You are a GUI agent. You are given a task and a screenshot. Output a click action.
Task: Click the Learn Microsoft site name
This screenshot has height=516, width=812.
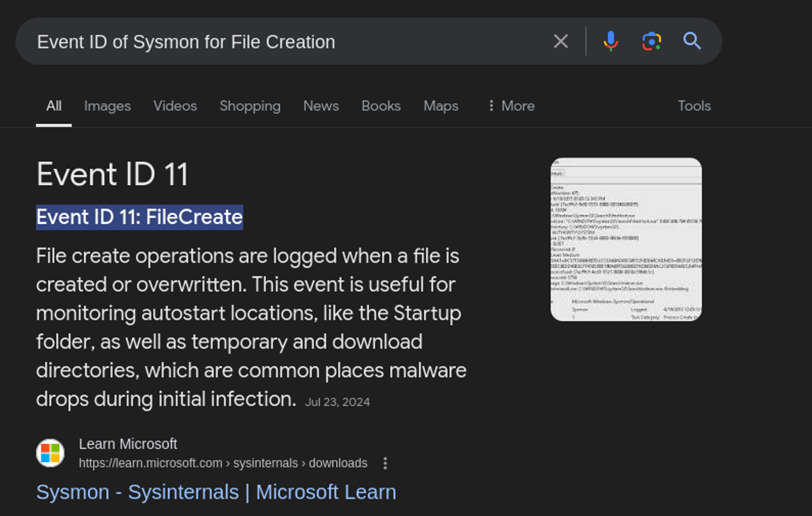[x=128, y=444]
